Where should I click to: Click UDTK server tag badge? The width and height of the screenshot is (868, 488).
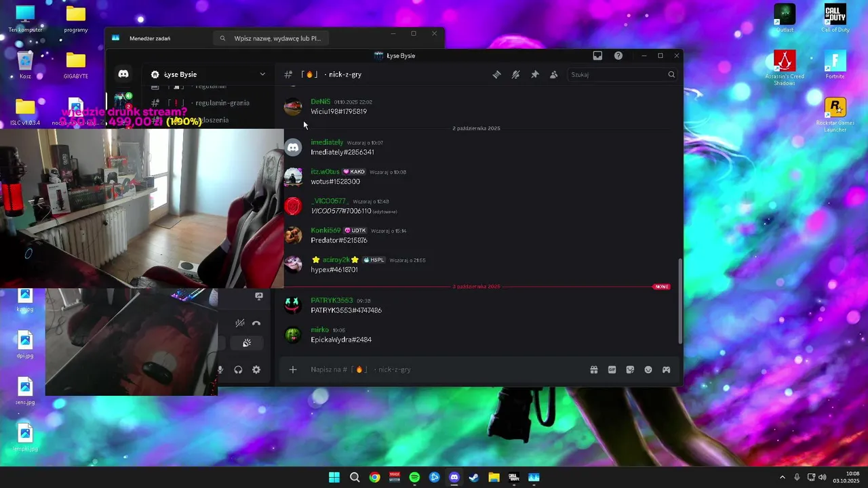click(x=355, y=230)
